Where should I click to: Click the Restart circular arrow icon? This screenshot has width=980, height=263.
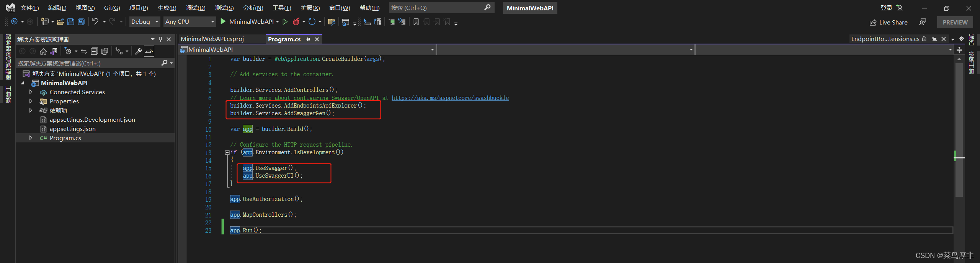312,22
